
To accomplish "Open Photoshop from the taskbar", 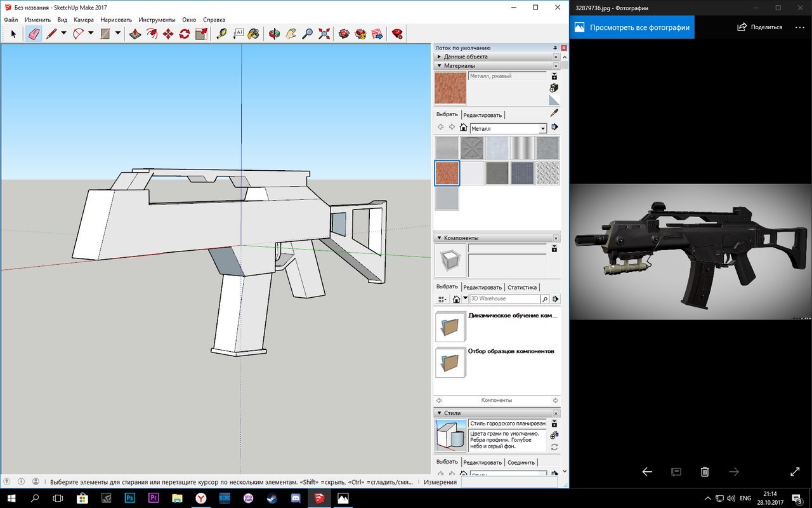I will point(130,498).
